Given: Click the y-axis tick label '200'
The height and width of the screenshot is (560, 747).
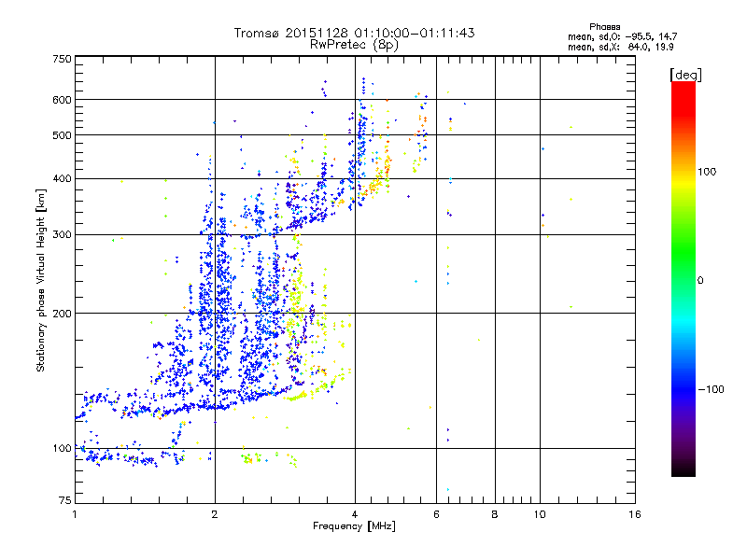Looking at the screenshot, I should tap(62, 314).
